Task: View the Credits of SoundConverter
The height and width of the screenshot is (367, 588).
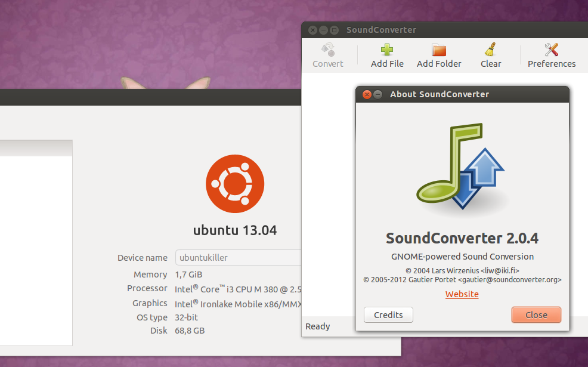Action: point(388,314)
